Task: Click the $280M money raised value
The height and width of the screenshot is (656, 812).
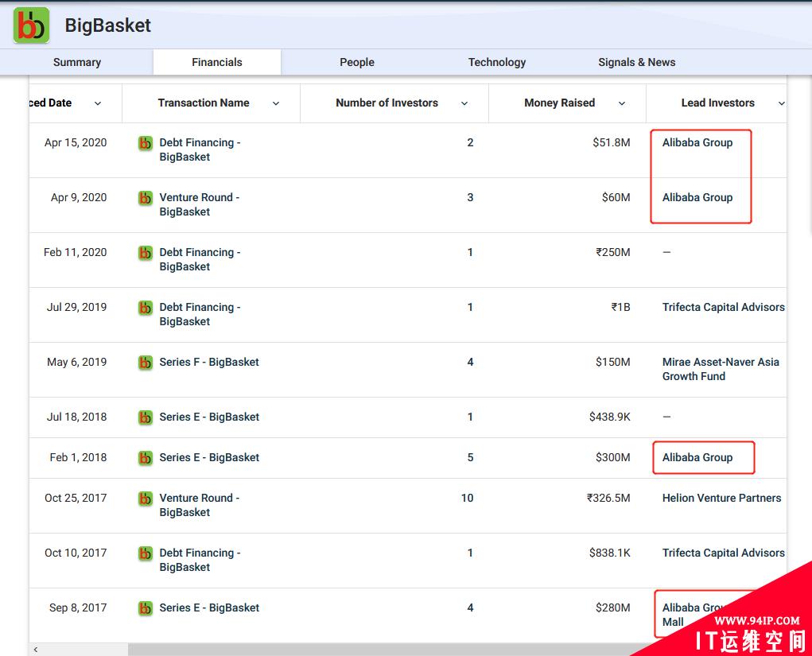Action: (612, 607)
